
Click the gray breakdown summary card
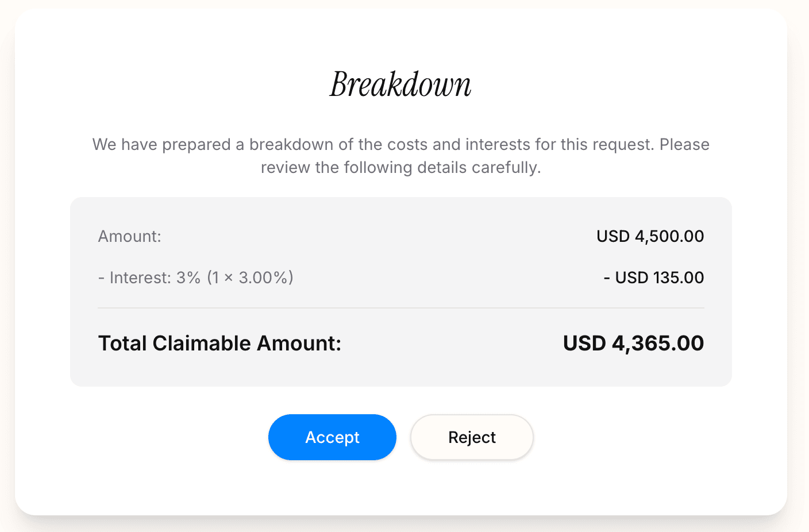[400, 373]
